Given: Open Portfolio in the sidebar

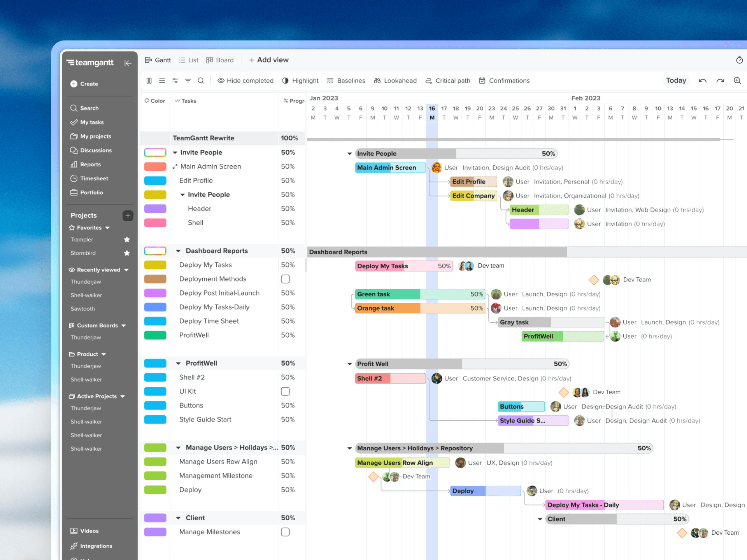Looking at the screenshot, I should coord(86,192).
